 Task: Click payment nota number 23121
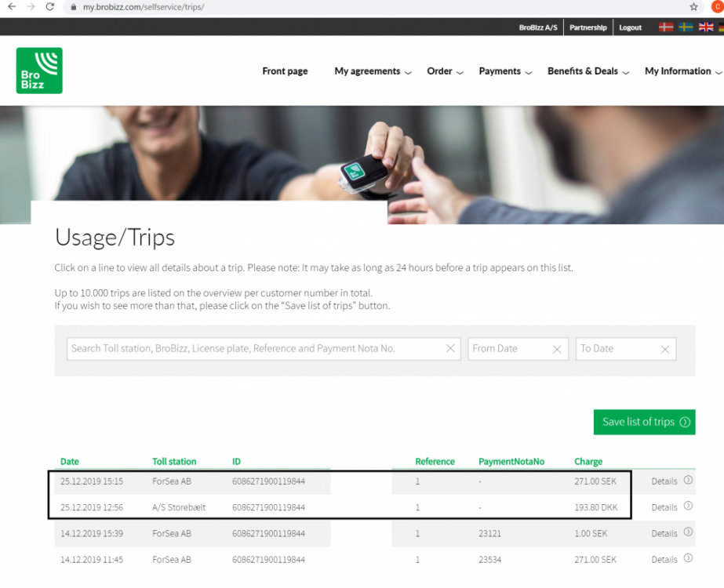[489, 533]
